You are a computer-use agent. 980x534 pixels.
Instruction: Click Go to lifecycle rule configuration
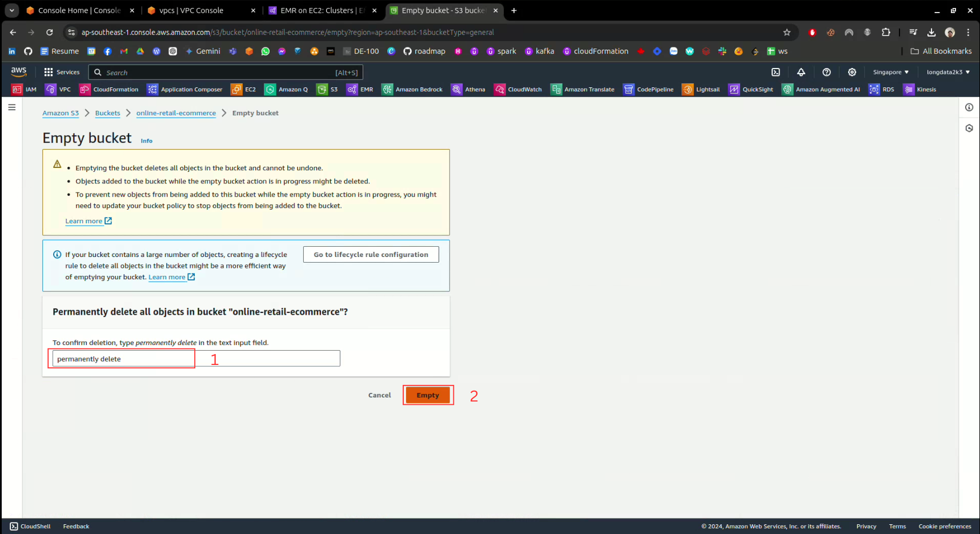click(x=371, y=255)
